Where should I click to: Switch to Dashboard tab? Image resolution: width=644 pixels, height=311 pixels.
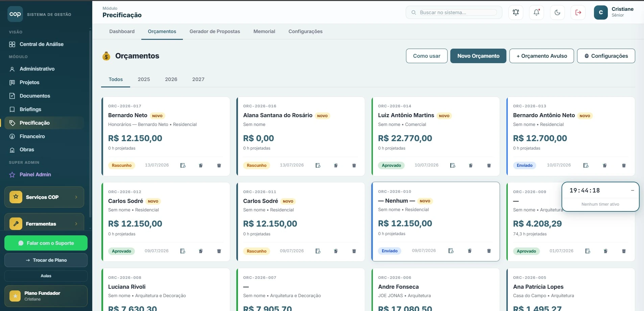(122, 31)
